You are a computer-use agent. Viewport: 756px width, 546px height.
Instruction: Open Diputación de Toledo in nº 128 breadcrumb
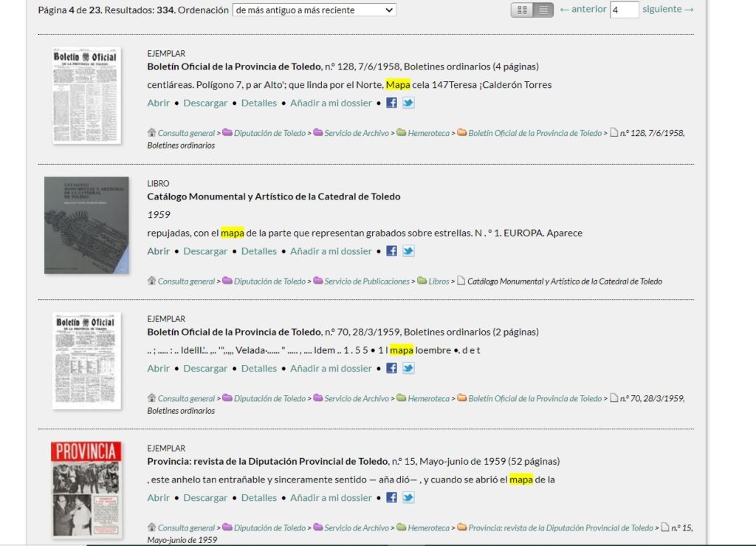click(269, 133)
